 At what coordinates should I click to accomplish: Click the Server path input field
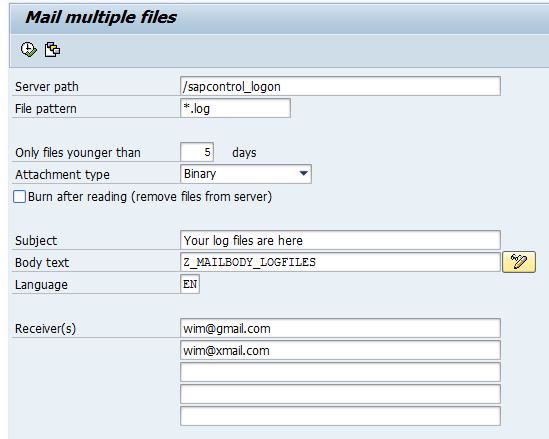pos(340,86)
